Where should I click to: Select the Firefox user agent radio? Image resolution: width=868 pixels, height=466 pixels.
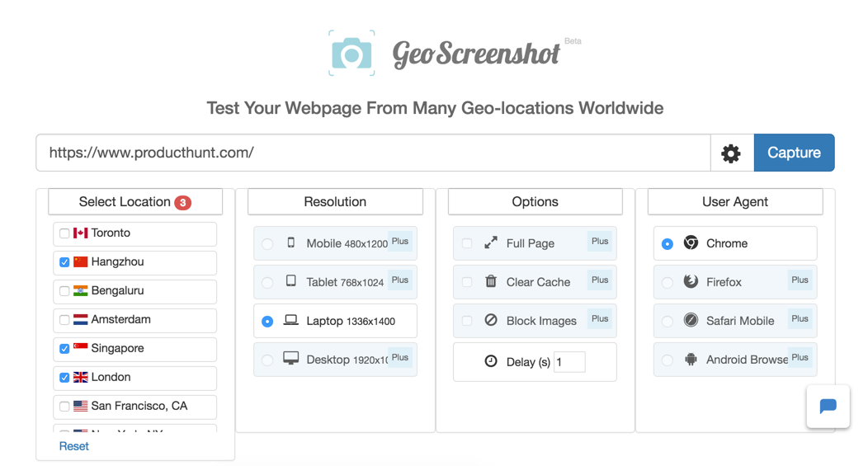coord(667,283)
